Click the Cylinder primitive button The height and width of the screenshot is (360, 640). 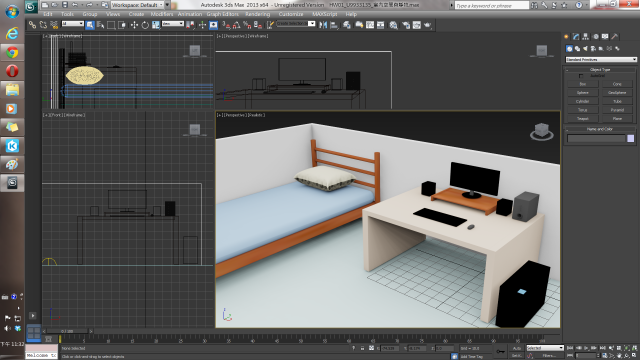tap(582, 101)
